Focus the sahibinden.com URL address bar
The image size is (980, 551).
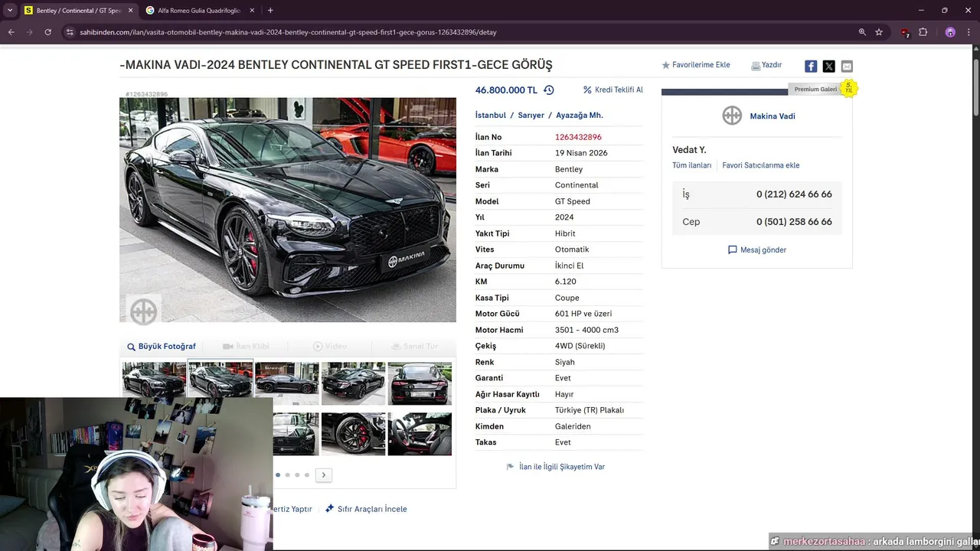pos(288,32)
